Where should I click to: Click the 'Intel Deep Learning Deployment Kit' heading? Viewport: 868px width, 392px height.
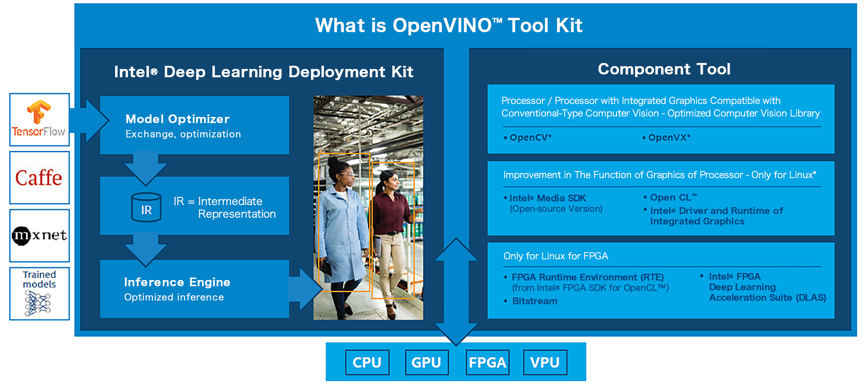264,72
